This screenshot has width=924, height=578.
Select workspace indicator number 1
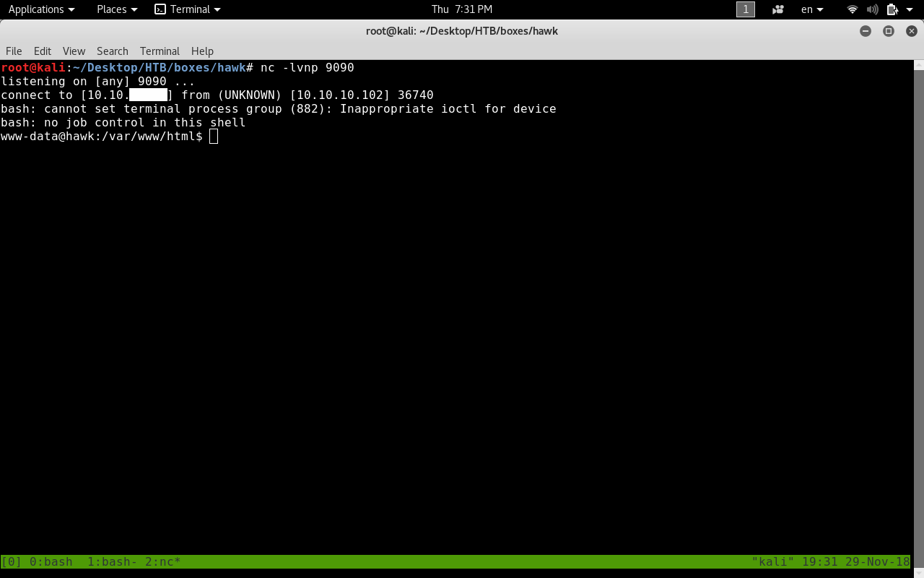pyautogui.click(x=745, y=9)
